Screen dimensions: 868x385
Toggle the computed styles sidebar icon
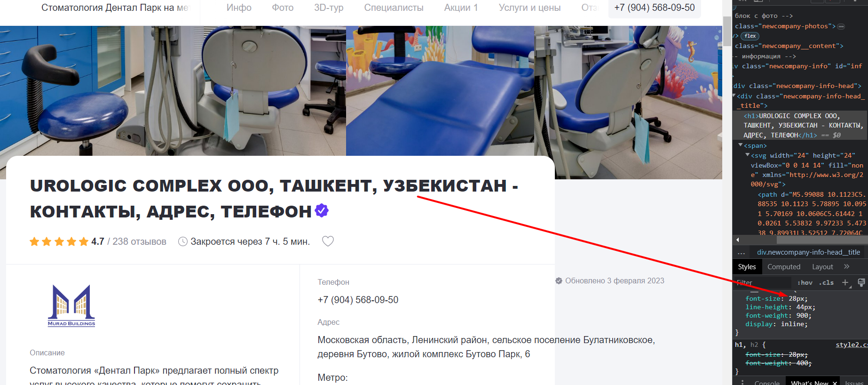point(861,282)
